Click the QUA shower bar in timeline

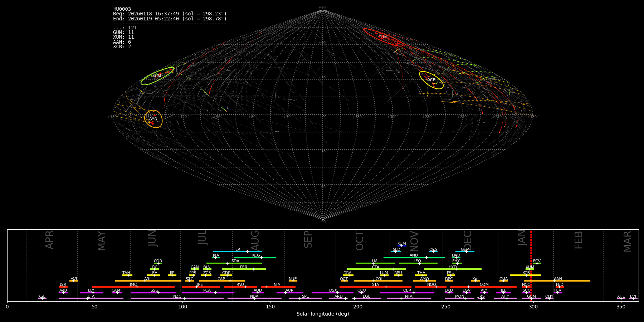pyautogui.click(x=503, y=281)
